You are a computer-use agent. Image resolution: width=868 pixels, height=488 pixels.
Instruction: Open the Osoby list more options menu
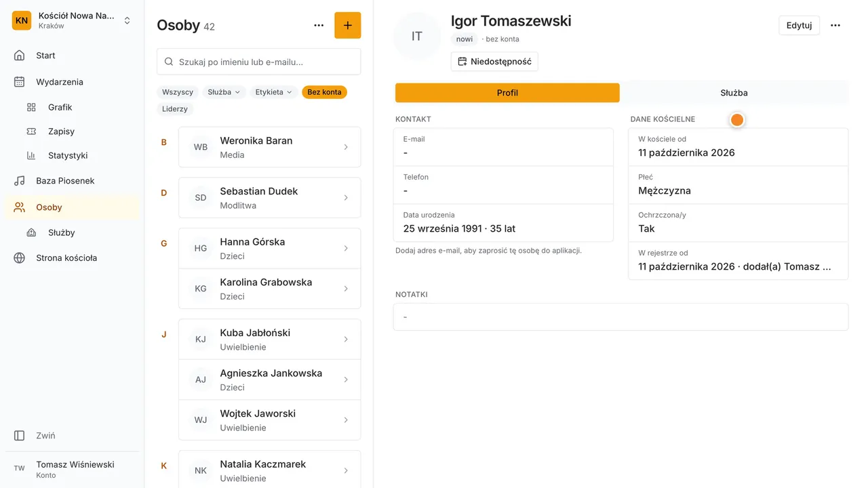point(319,25)
